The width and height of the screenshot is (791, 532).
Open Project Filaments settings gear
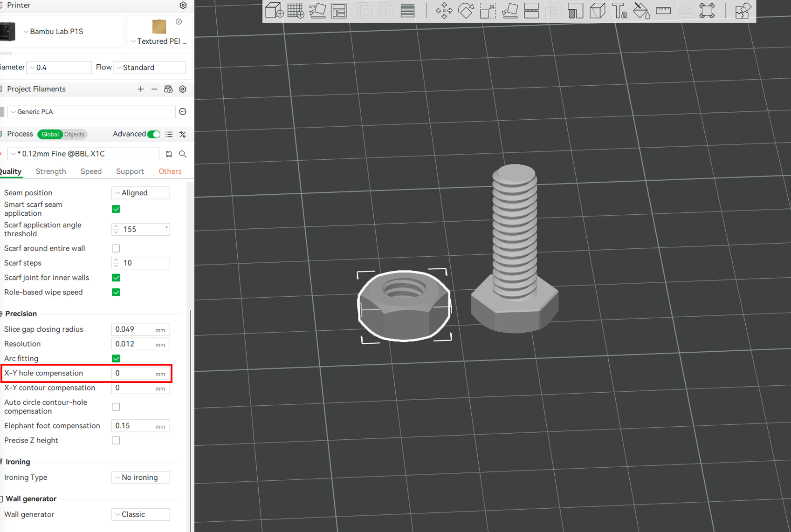pyautogui.click(x=183, y=89)
